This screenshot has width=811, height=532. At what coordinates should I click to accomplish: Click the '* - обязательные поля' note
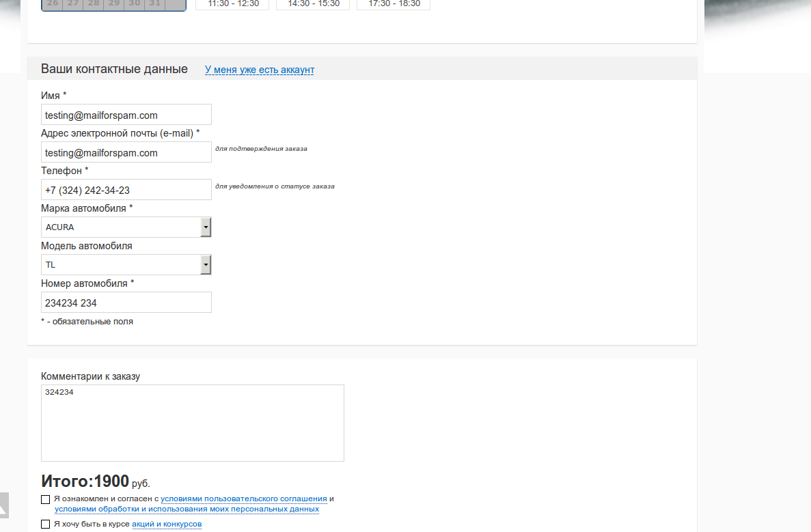[x=87, y=322]
